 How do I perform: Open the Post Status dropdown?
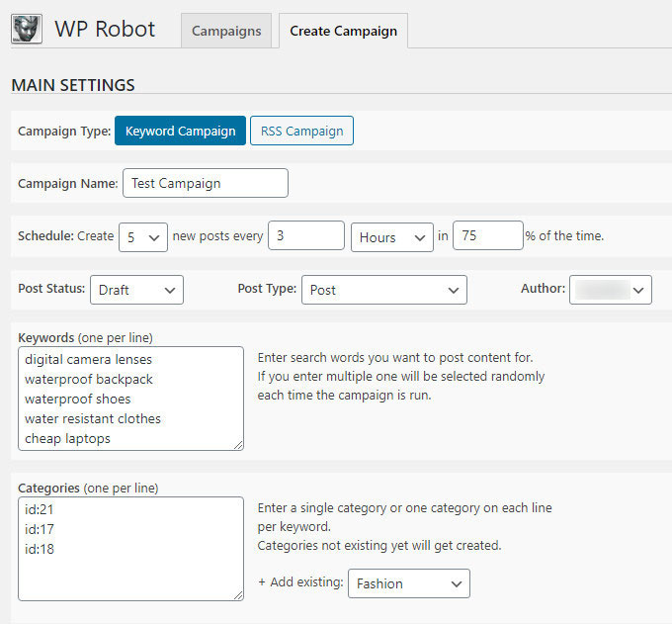(136, 290)
